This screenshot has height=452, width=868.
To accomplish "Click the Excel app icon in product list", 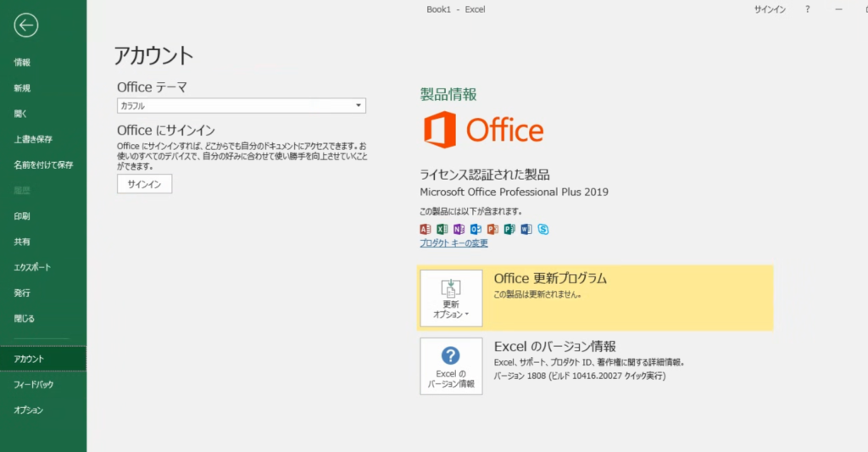I will [x=442, y=229].
